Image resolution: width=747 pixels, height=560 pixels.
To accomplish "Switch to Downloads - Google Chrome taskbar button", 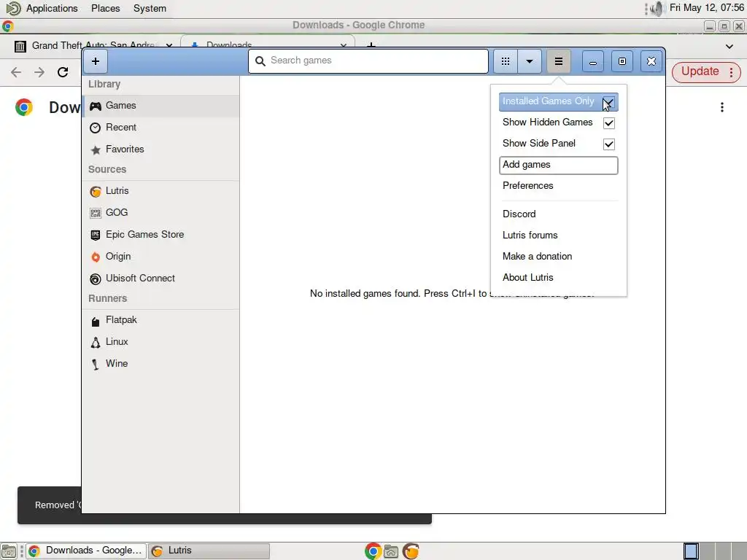I will [x=86, y=551].
